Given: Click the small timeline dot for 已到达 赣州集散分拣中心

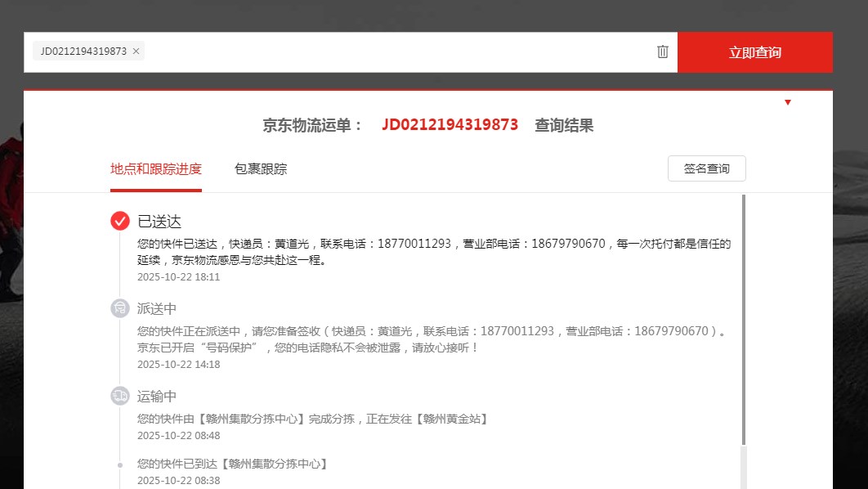Looking at the screenshot, I should [120, 464].
